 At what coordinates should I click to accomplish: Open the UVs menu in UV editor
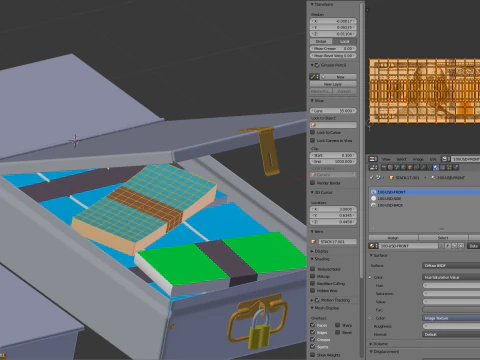click(433, 159)
